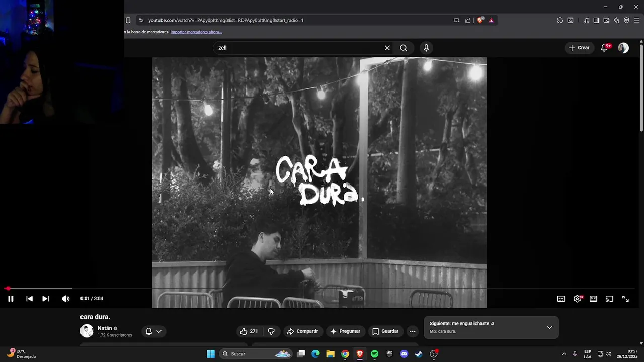Open more actions three-dot menu
Image resolution: width=644 pixels, height=362 pixels.
click(413, 331)
